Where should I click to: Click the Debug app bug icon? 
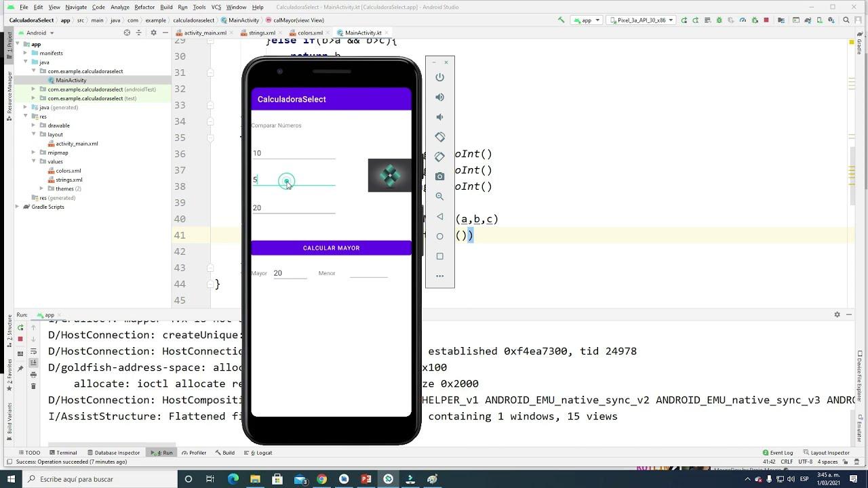point(719,20)
